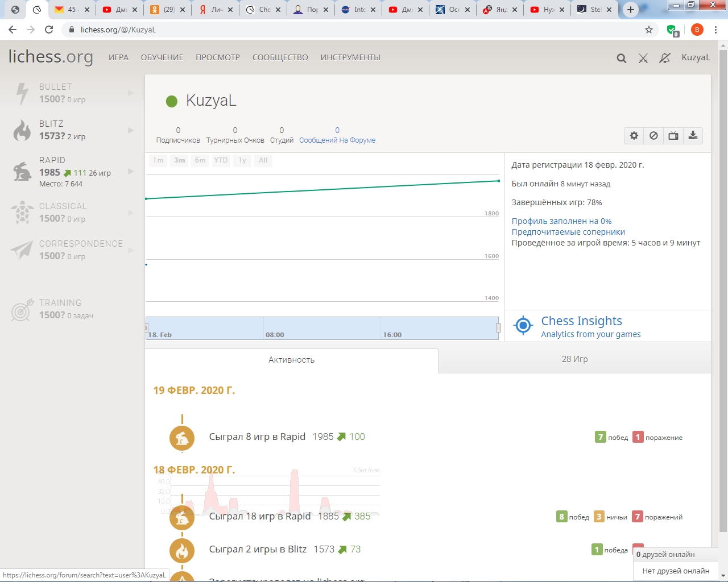Click rabbit icon beside 8 Rapid games
The width and height of the screenshot is (728, 582).
(x=182, y=438)
